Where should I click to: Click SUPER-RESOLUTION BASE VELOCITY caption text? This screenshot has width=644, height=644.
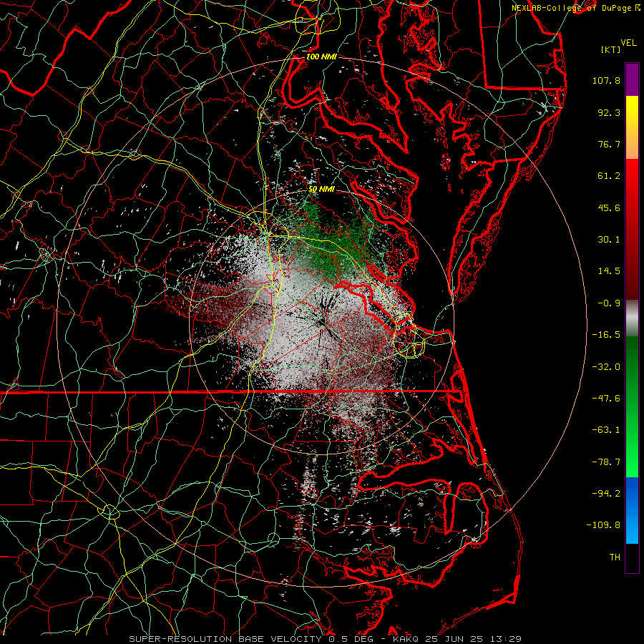click(225, 639)
